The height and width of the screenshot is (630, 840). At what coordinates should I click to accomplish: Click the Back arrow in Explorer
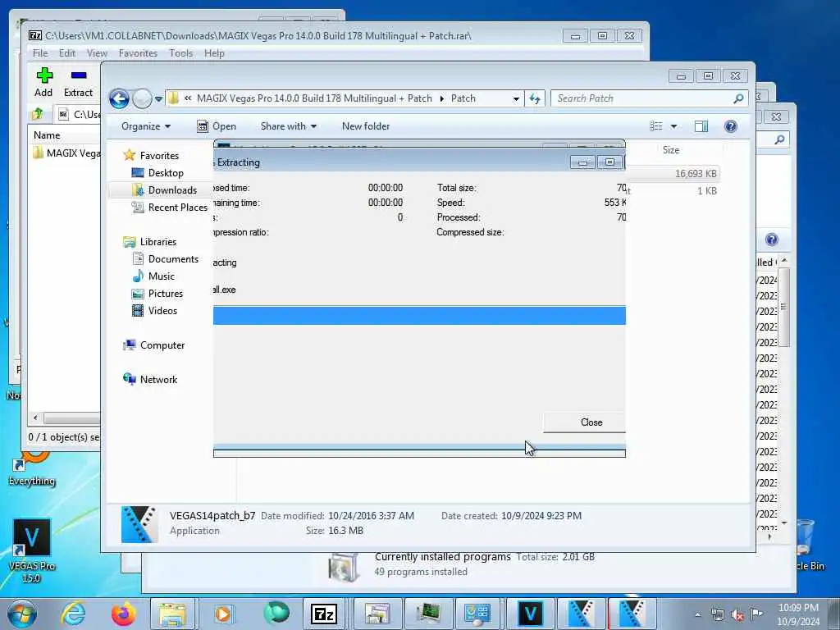[119, 98]
